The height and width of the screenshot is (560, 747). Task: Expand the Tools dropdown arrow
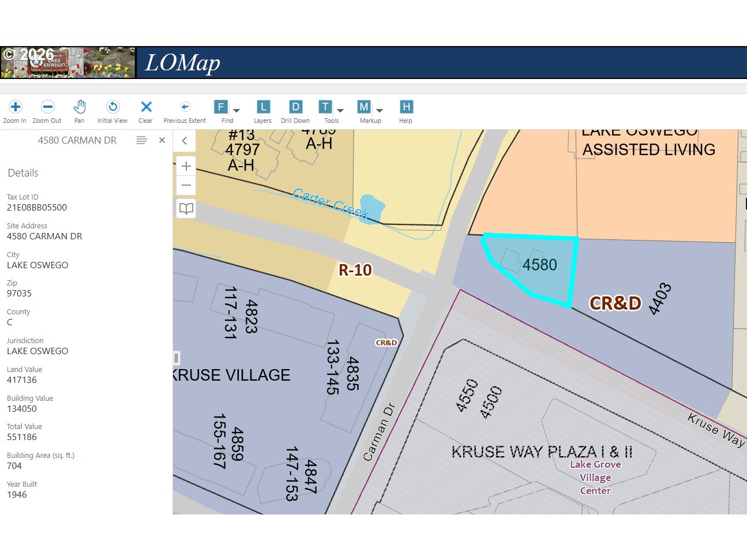pyautogui.click(x=340, y=110)
